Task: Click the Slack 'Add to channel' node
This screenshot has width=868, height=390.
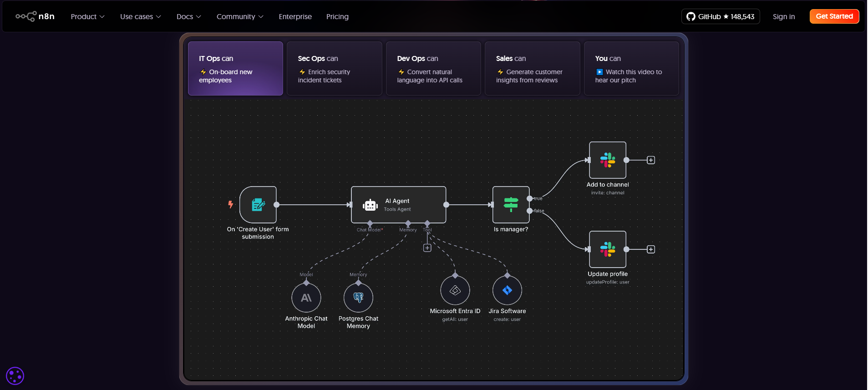Action: click(607, 160)
